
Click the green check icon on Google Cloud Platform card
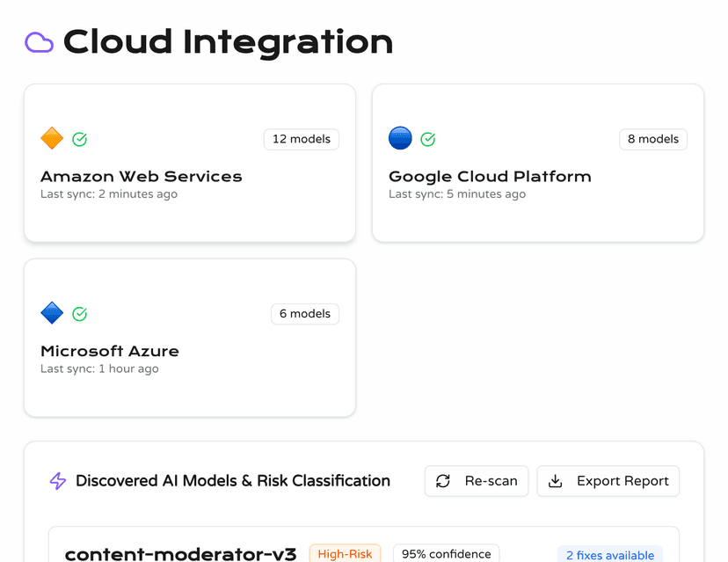click(x=428, y=139)
